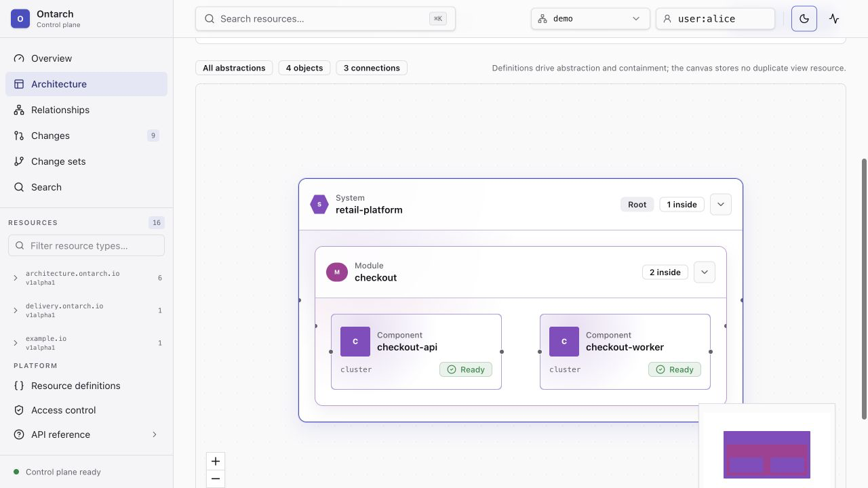This screenshot has height=488, width=868.
Task: Click the Changes compare icon
Action: [19, 136]
